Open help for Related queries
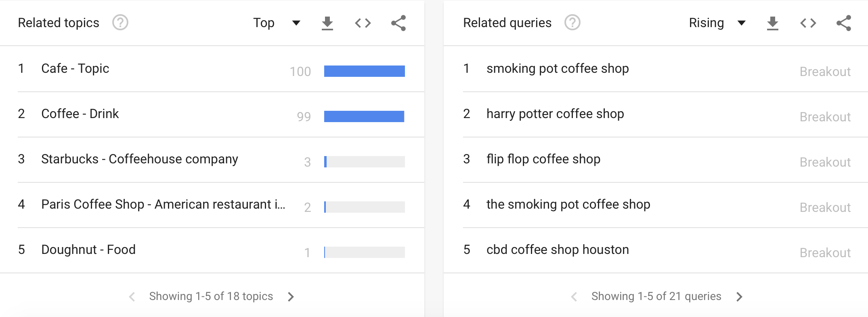868x317 pixels. [x=572, y=23]
